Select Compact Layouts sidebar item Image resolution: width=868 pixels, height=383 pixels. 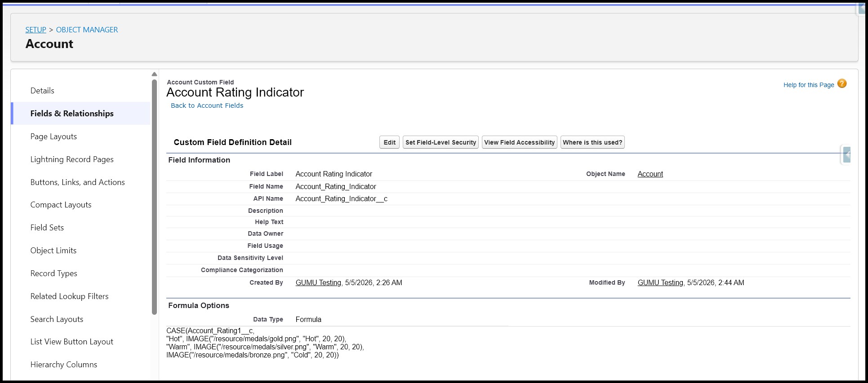click(61, 205)
